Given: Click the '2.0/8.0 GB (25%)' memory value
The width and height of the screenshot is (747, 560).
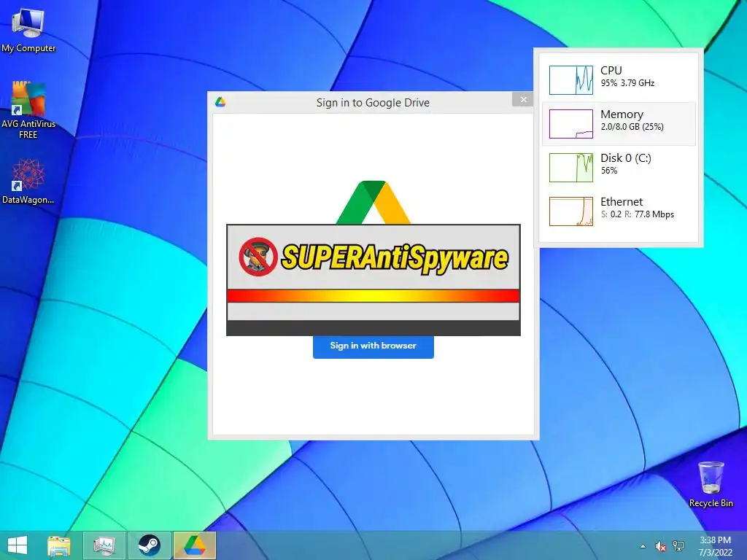Looking at the screenshot, I should point(632,127).
